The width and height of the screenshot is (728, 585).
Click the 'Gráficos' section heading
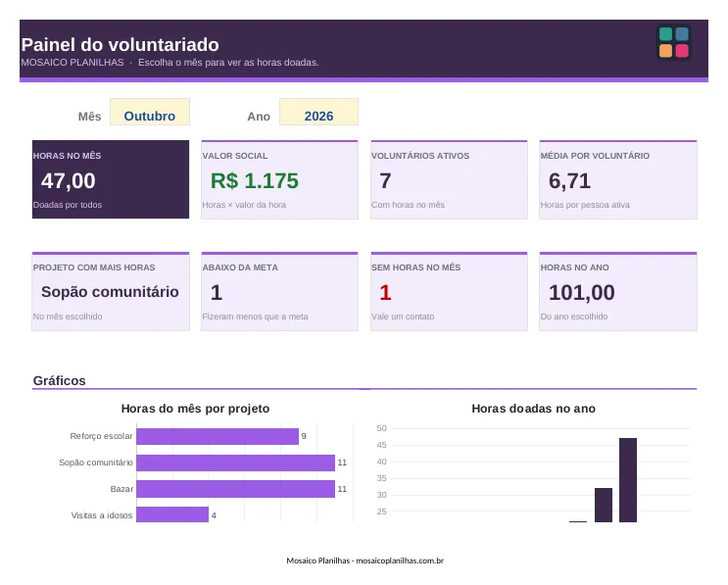pyautogui.click(x=60, y=381)
